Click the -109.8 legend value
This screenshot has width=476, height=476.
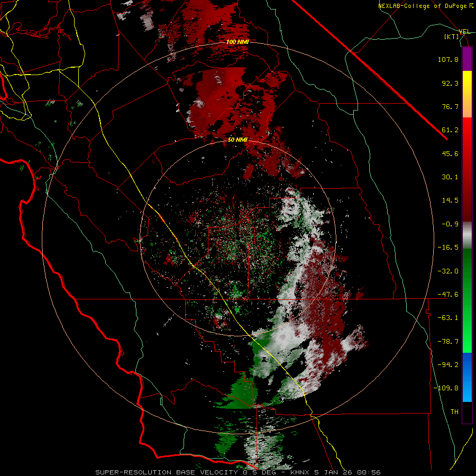tap(446, 388)
